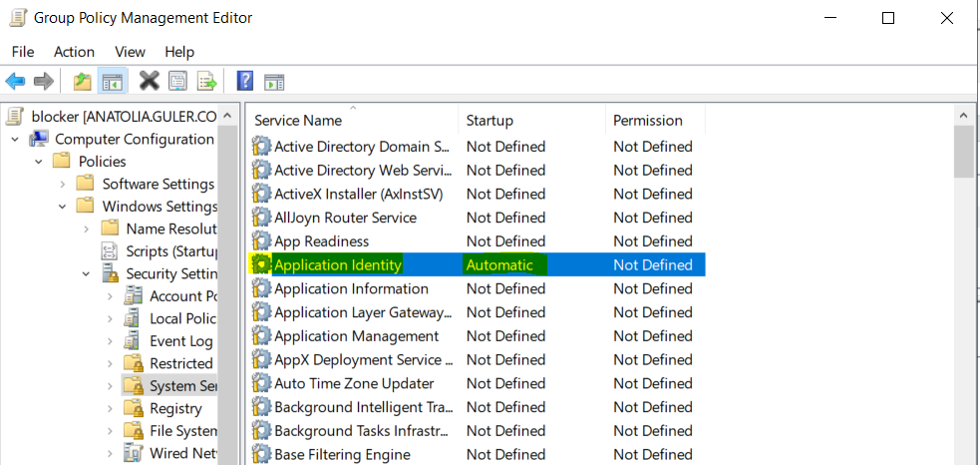
Task: Open Properties using the toolbar icon
Action: click(177, 82)
